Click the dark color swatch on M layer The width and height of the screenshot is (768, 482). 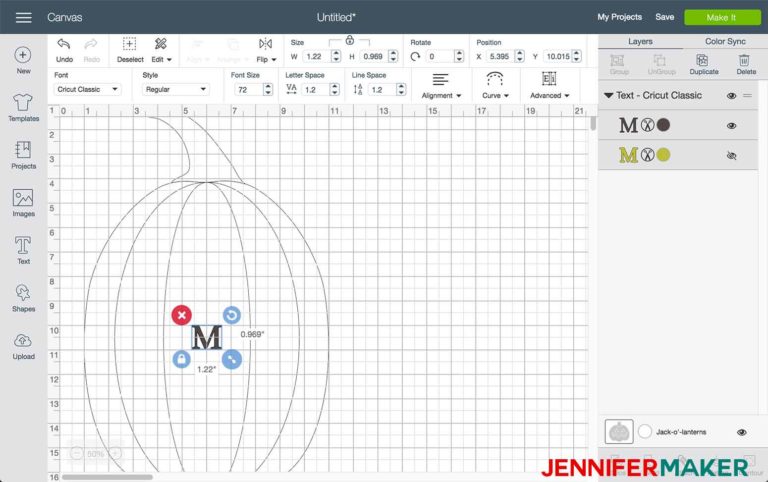(x=663, y=125)
